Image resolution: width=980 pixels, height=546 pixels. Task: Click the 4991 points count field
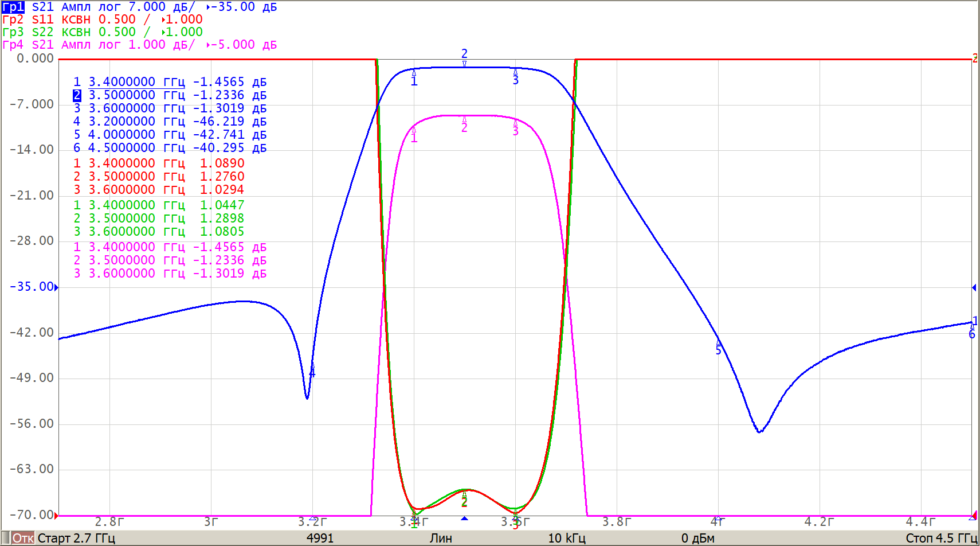point(320,538)
